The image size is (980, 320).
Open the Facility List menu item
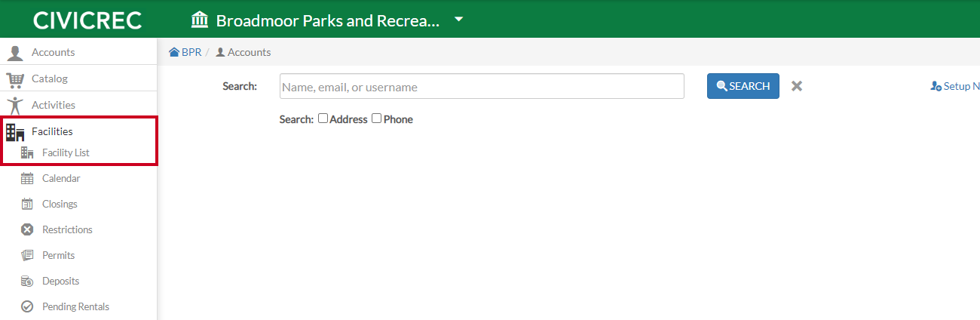(x=66, y=153)
